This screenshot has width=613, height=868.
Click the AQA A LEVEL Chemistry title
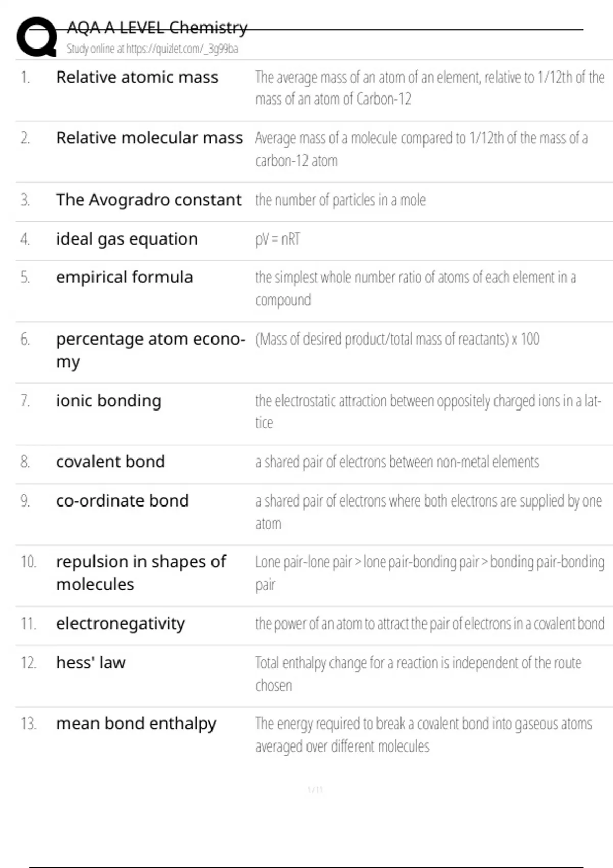(157, 28)
